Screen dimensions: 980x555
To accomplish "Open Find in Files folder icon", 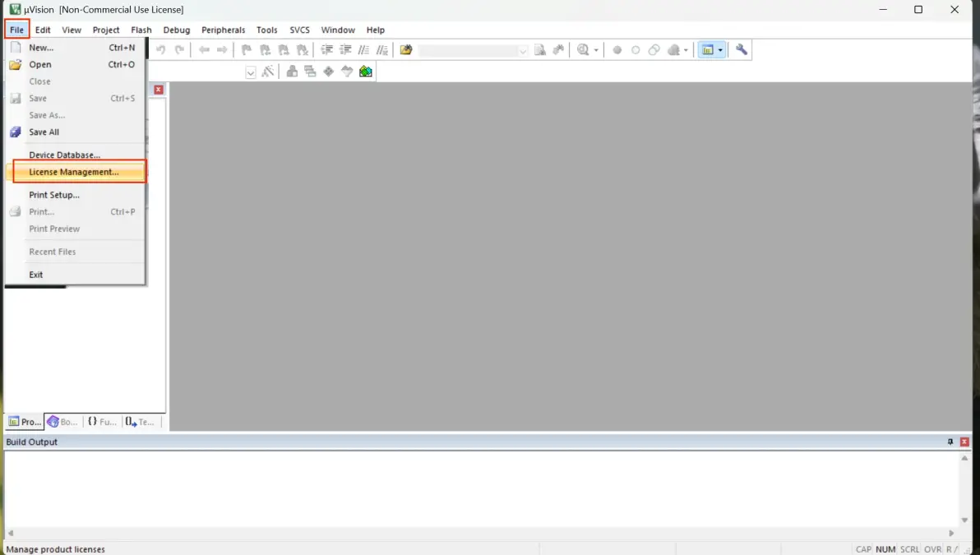I will (x=406, y=50).
